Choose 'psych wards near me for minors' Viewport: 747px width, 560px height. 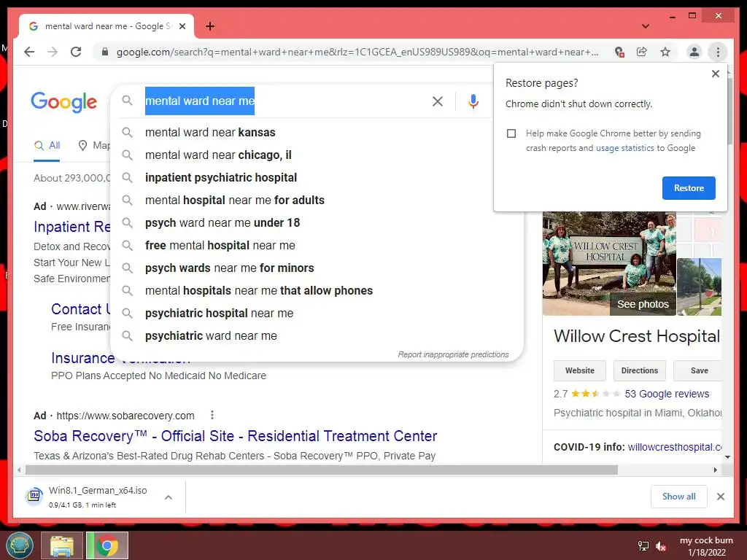(317, 268)
